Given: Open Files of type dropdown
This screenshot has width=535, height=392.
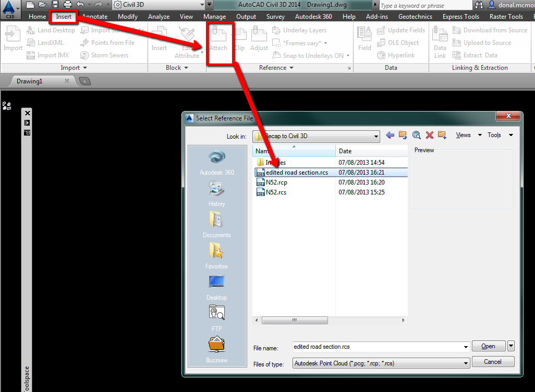Looking at the screenshot, I should click(466, 363).
